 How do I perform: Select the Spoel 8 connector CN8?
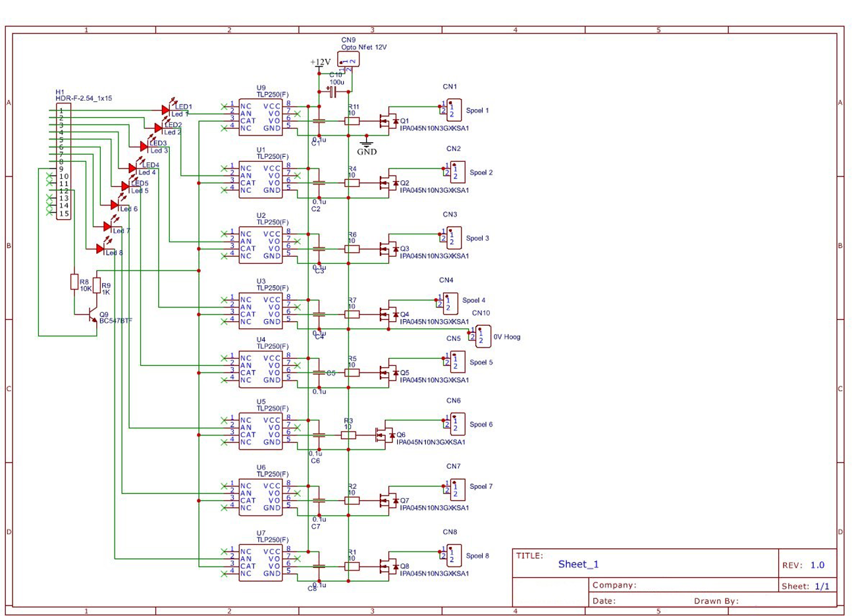click(453, 555)
